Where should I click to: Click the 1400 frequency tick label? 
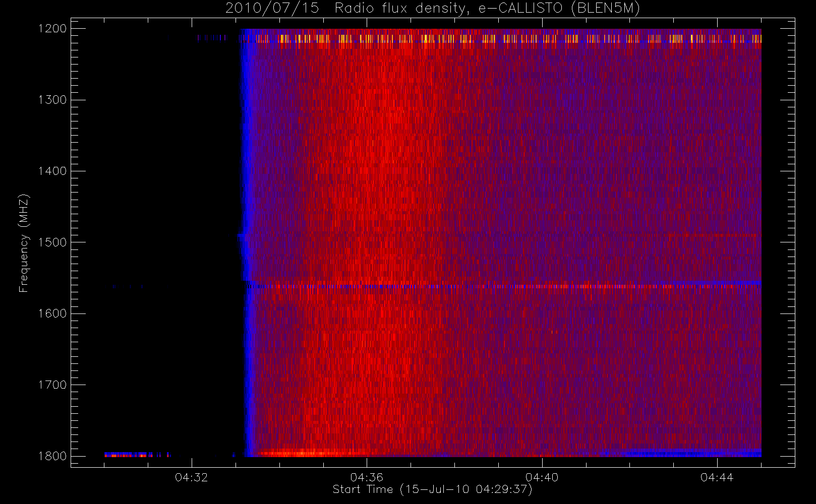click(x=52, y=171)
